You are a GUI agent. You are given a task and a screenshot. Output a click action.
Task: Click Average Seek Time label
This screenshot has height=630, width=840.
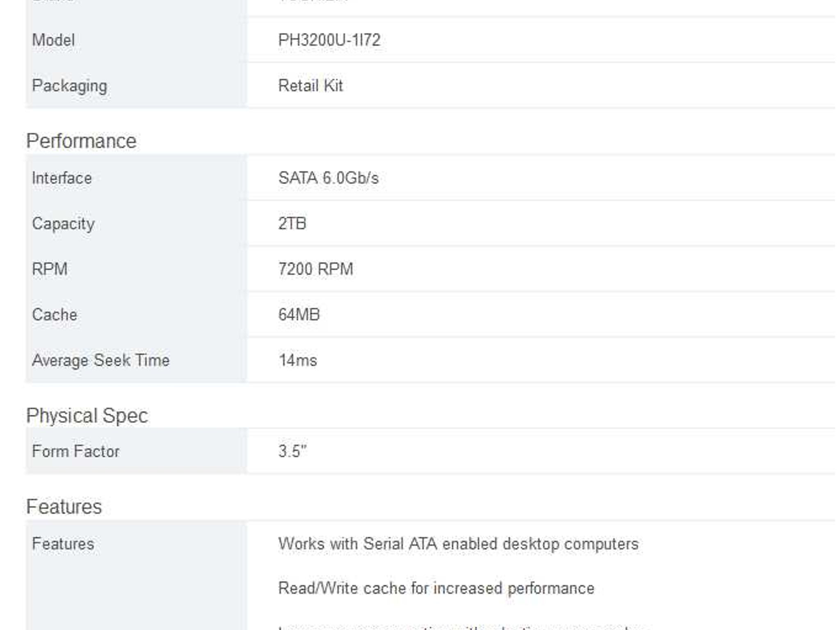click(x=101, y=360)
